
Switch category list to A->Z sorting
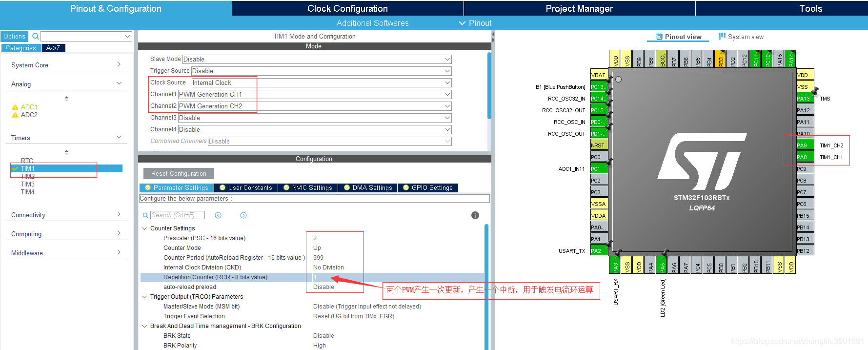tap(53, 48)
